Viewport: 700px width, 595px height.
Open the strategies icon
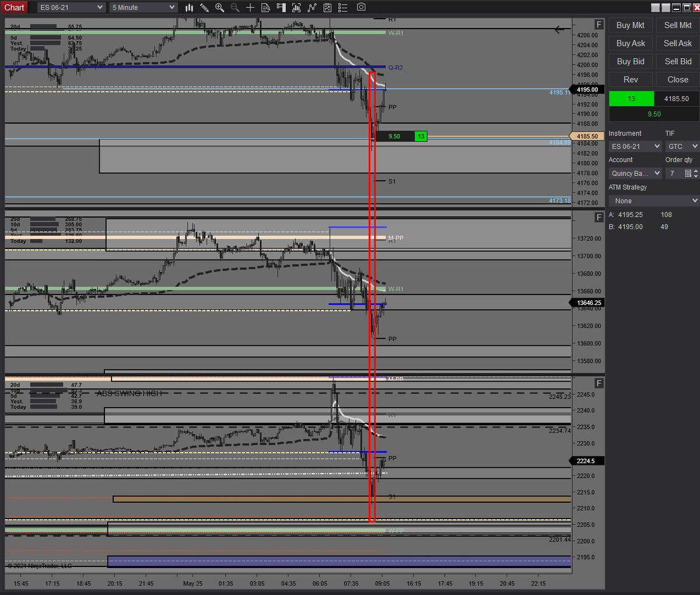click(327, 8)
